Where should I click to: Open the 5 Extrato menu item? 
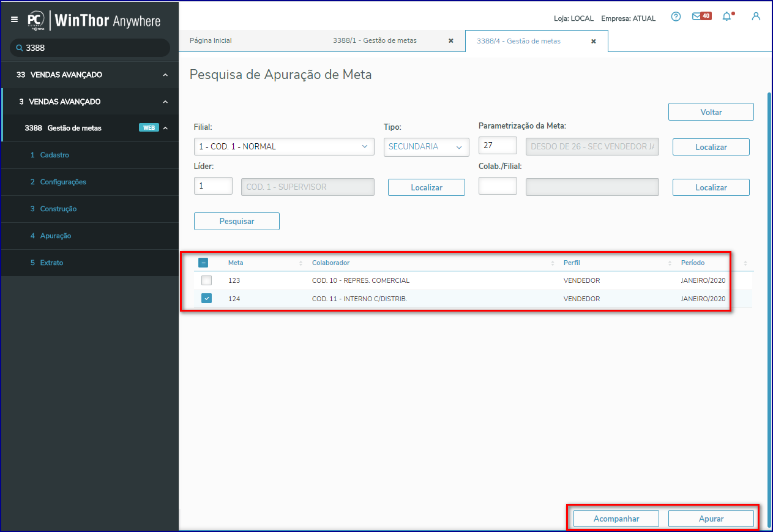[90, 263]
